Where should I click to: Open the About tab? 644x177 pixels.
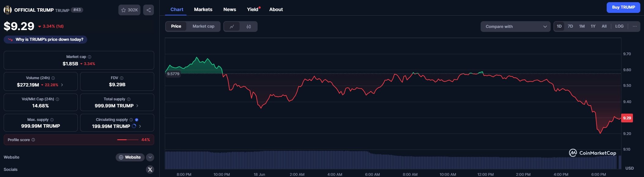pyautogui.click(x=276, y=10)
